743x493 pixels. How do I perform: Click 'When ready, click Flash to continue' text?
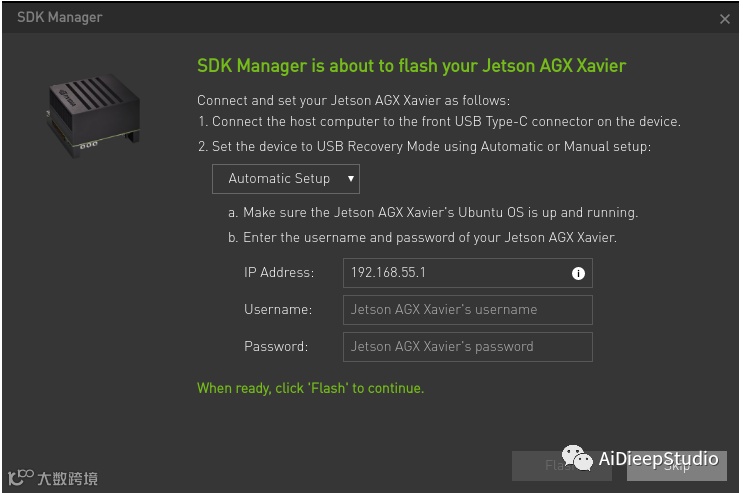[x=310, y=388]
